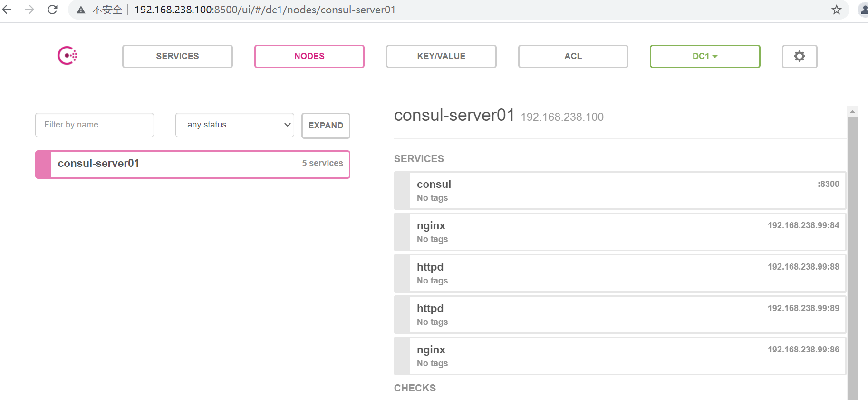Click the scrollbar up arrow
Viewport: 868px width, 400px height.
(853, 112)
